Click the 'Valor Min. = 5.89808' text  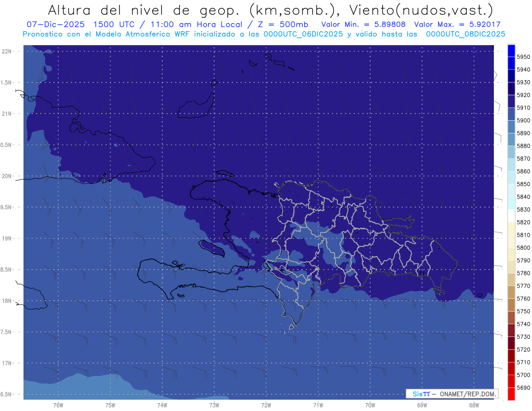tap(364, 25)
